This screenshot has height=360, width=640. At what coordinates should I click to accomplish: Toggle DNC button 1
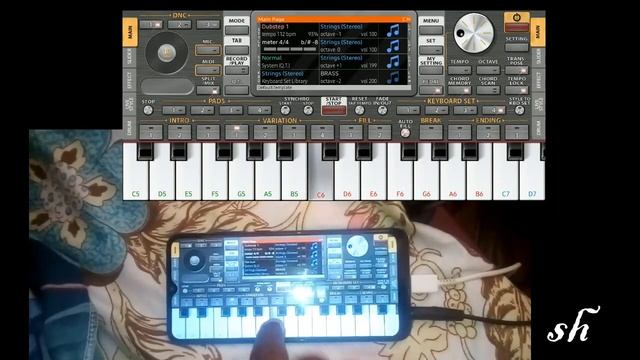[151, 25]
